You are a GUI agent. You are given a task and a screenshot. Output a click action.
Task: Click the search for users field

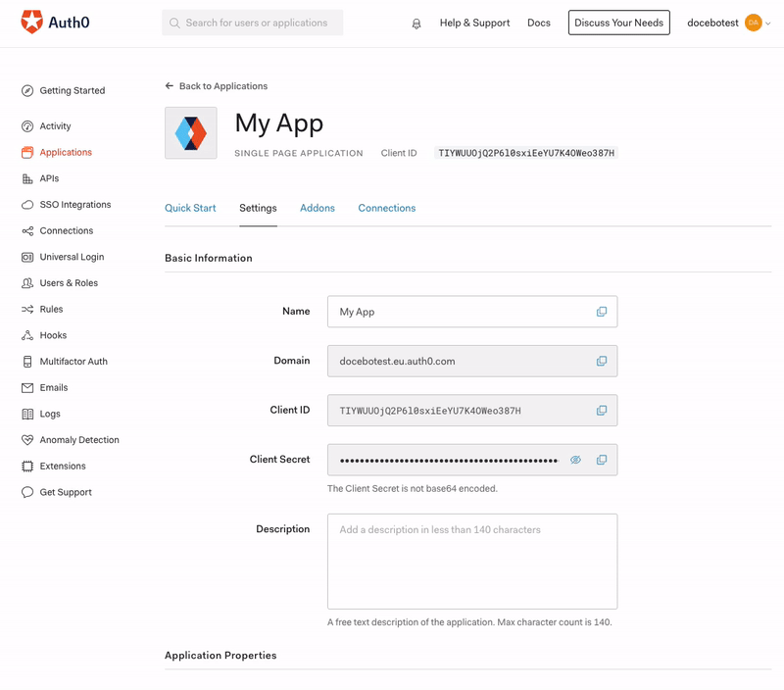(x=252, y=22)
